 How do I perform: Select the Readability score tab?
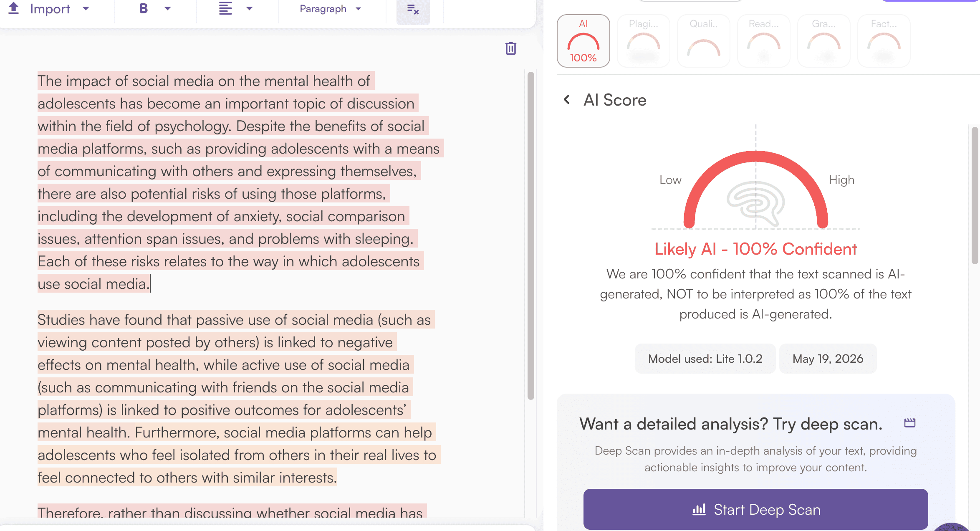click(763, 41)
